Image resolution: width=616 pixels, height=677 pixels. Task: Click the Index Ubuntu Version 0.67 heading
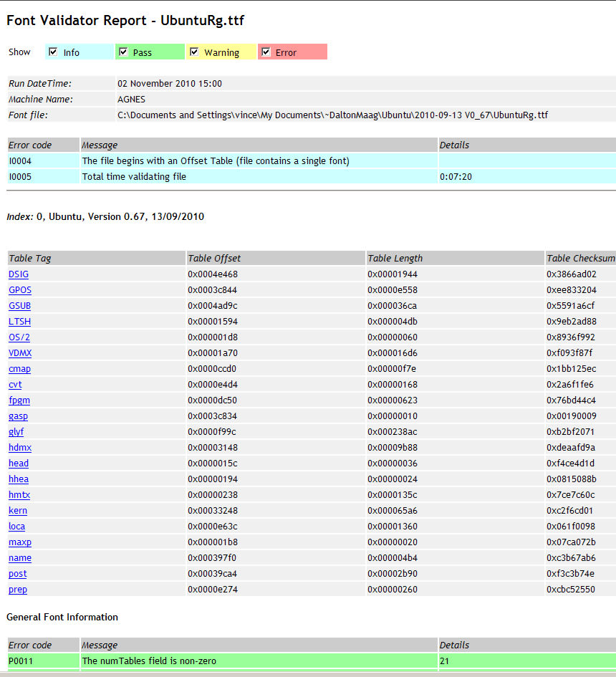pos(105,216)
